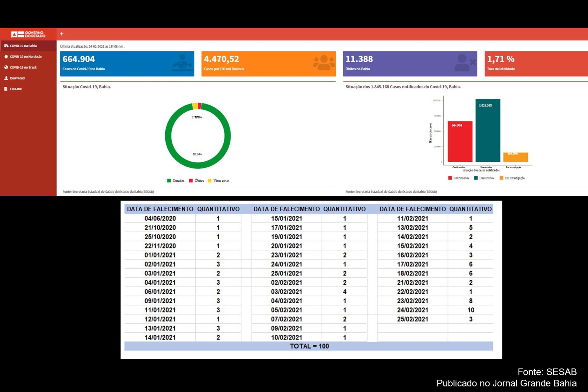
Task: Open the Leia-me document icon
Action: point(6,89)
